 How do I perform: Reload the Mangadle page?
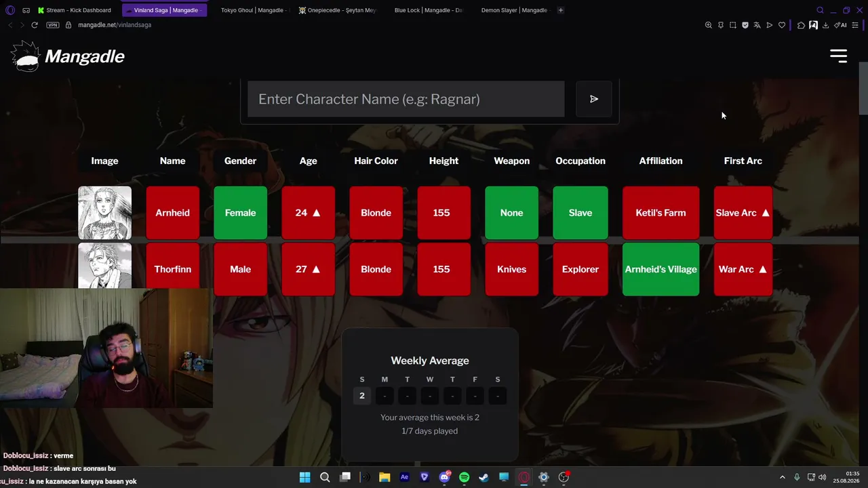(35, 25)
